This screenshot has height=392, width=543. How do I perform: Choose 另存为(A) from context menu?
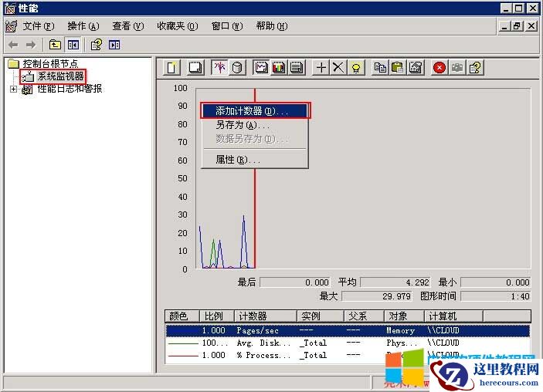pyautogui.click(x=255, y=124)
